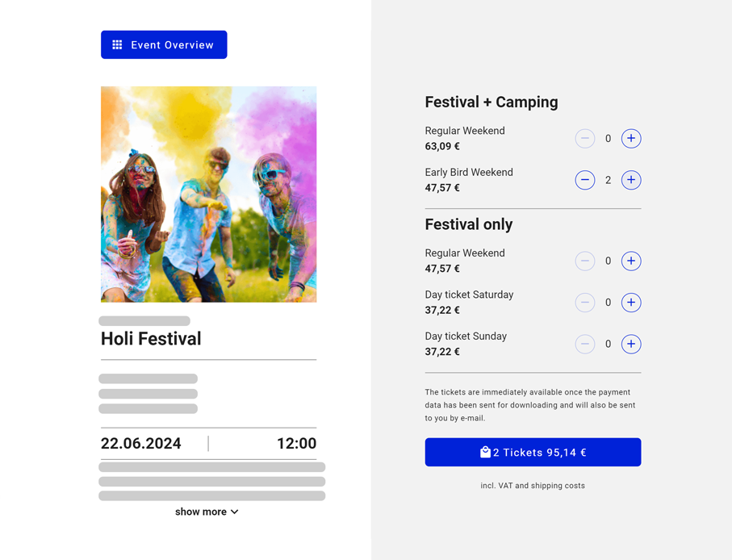Remove one Early Bird Weekend ticket
The width and height of the screenshot is (732, 560).
pyautogui.click(x=585, y=180)
